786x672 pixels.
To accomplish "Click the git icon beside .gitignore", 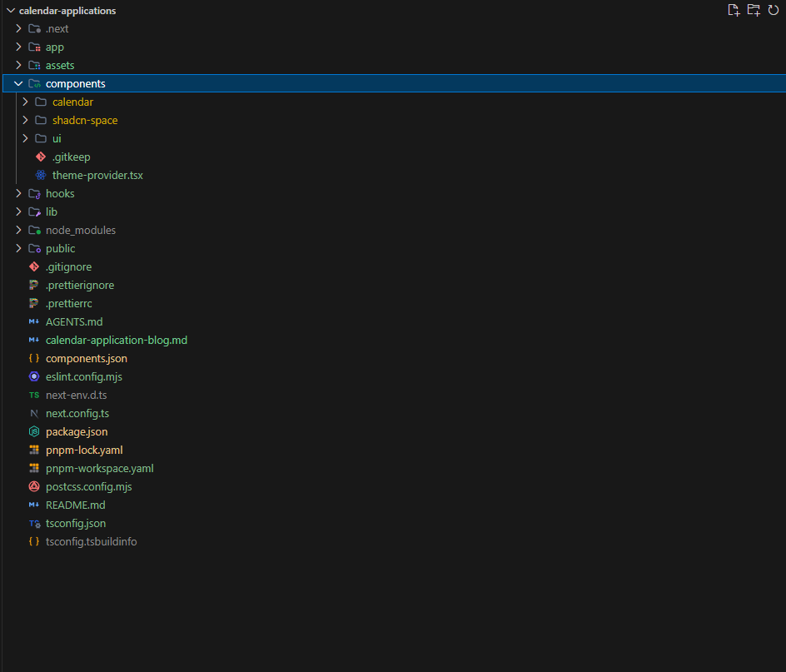I will pos(34,266).
